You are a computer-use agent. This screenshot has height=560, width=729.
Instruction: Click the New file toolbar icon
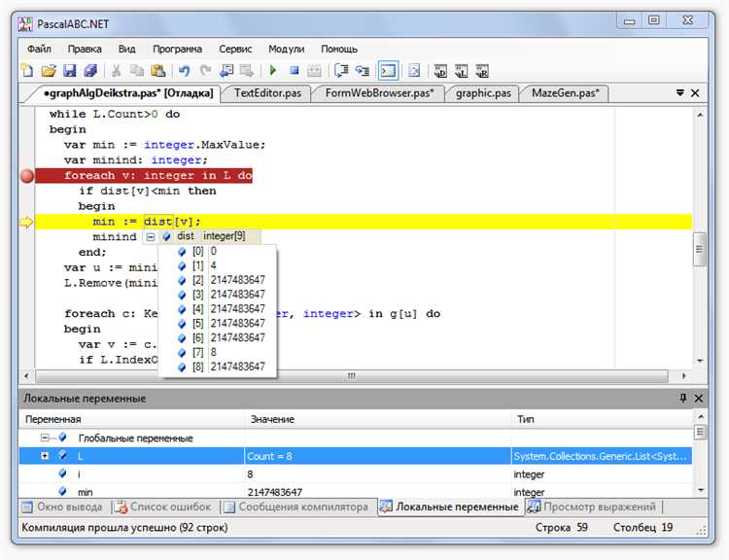[28, 70]
